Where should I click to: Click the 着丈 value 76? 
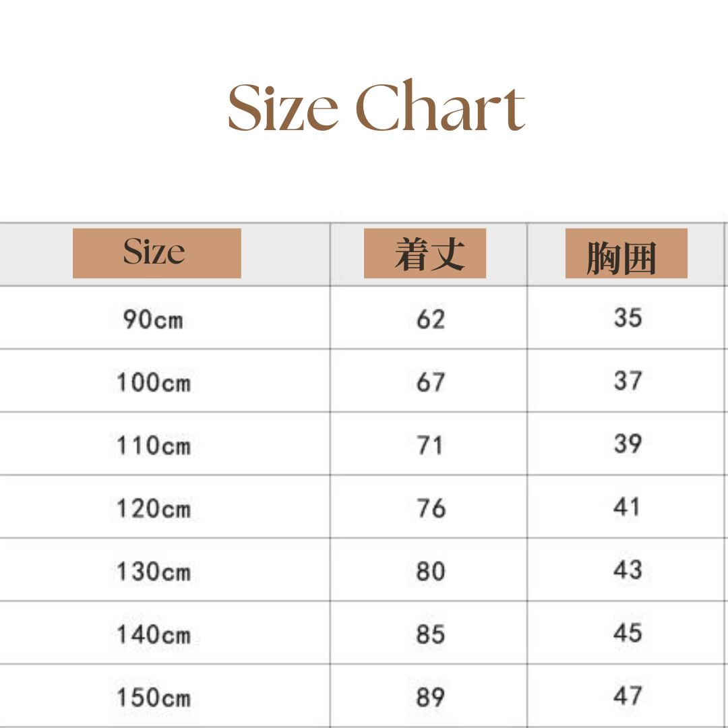coord(431,508)
